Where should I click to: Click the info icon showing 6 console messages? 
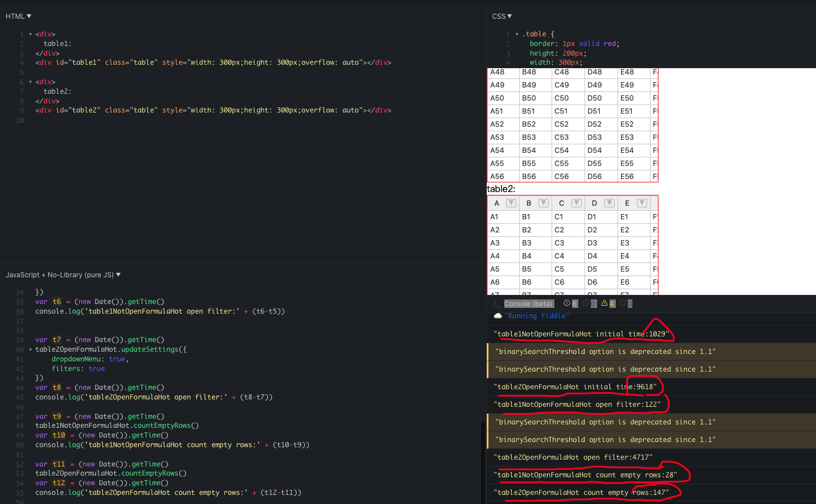(x=568, y=303)
